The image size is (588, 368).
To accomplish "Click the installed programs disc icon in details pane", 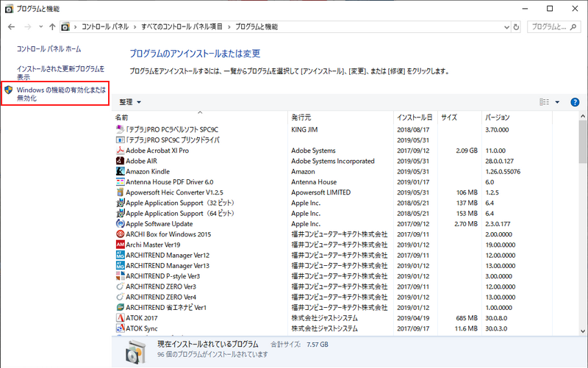I will 135,353.
